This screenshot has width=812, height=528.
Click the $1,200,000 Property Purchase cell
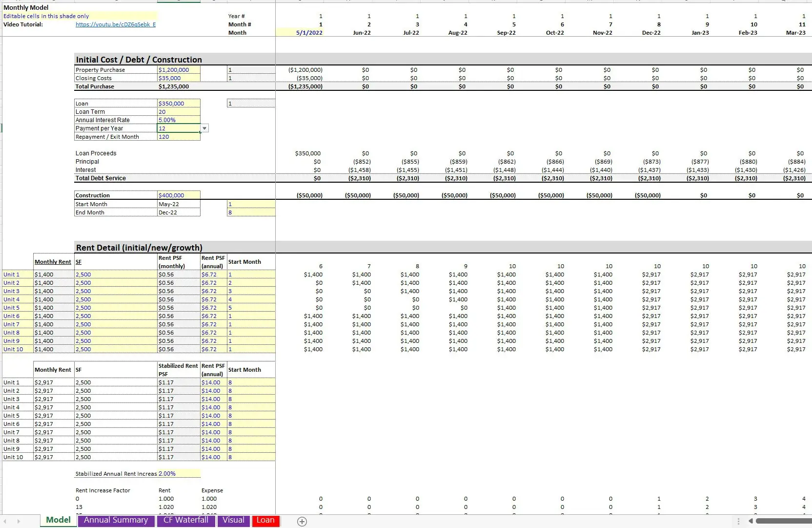[x=178, y=69]
